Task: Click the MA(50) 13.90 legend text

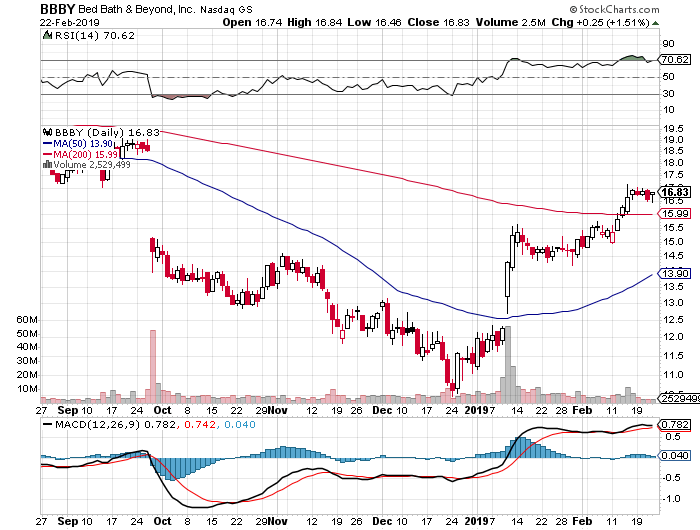Action: [83, 144]
